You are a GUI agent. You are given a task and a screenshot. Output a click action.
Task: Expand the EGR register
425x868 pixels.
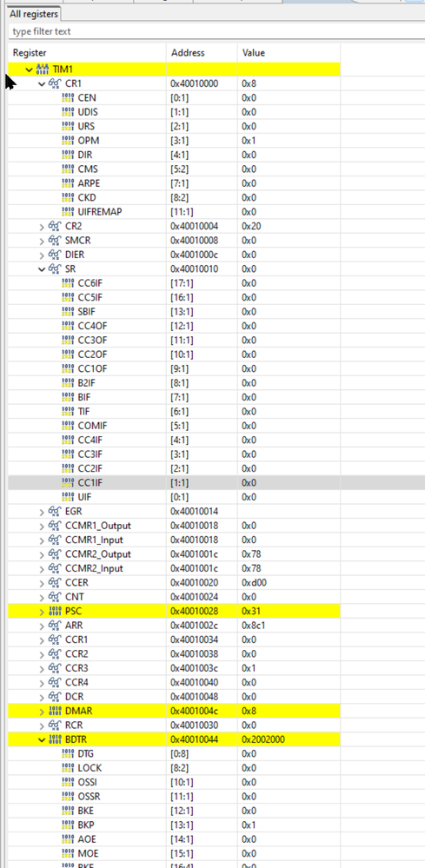click(42, 512)
